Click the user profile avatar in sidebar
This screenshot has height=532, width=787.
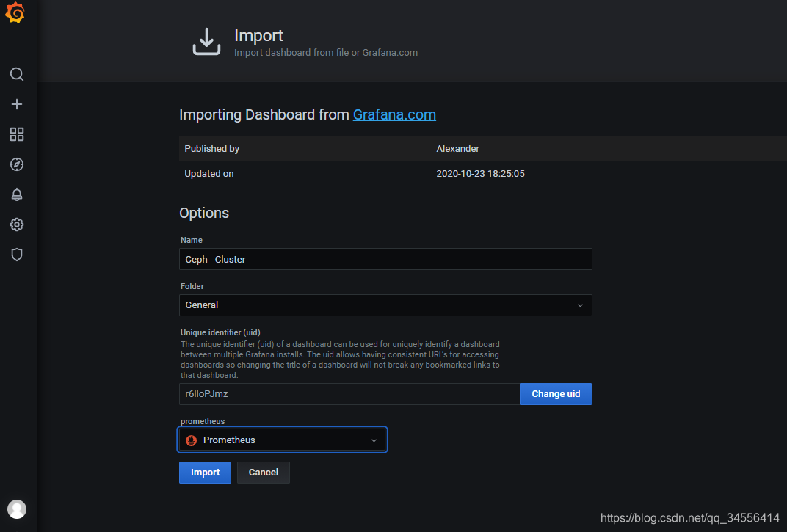coord(17,509)
